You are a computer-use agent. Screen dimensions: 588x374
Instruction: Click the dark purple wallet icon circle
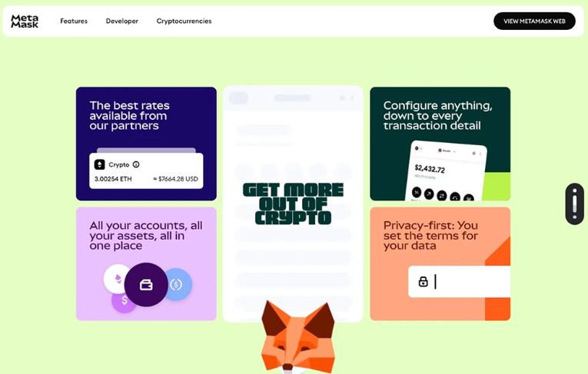[146, 285]
